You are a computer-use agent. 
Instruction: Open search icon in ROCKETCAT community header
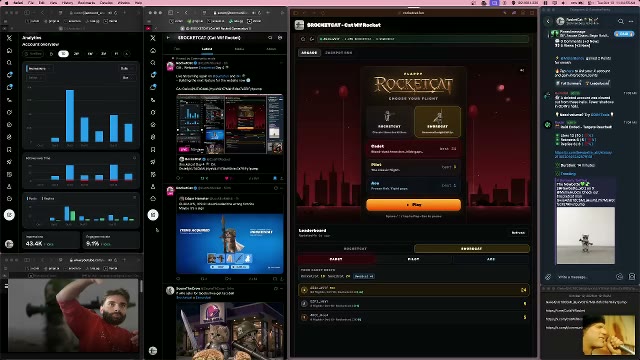coord(270,38)
